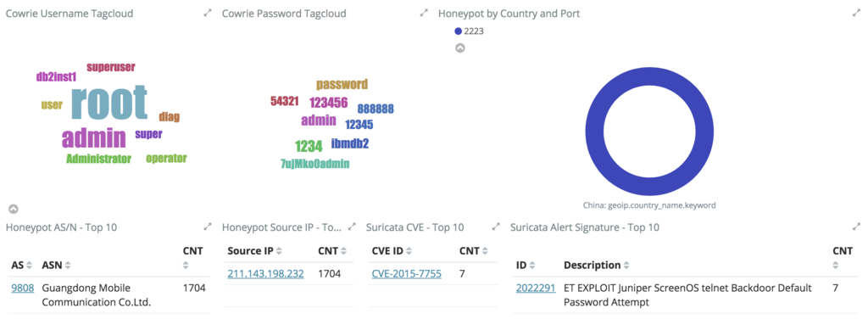Select 'root' in username tagcloud

click(109, 102)
